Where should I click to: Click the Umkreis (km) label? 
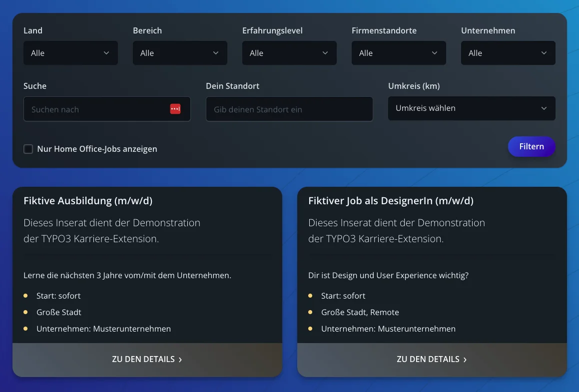coord(414,86)
